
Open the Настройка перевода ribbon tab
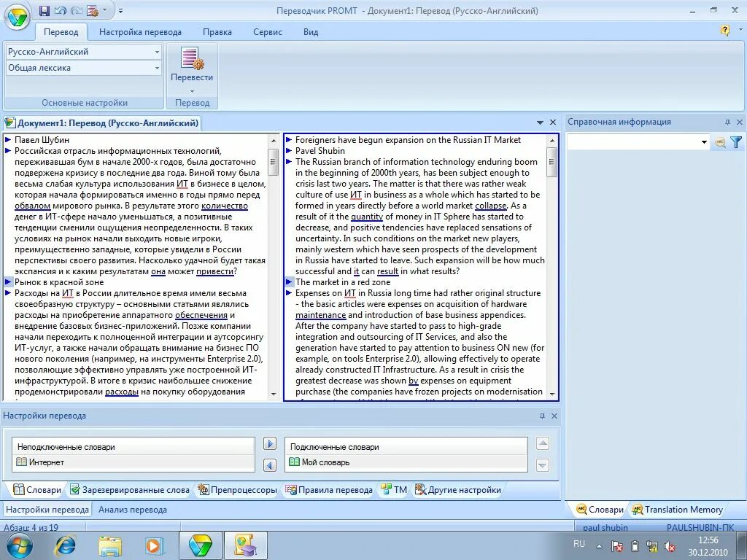140,32
